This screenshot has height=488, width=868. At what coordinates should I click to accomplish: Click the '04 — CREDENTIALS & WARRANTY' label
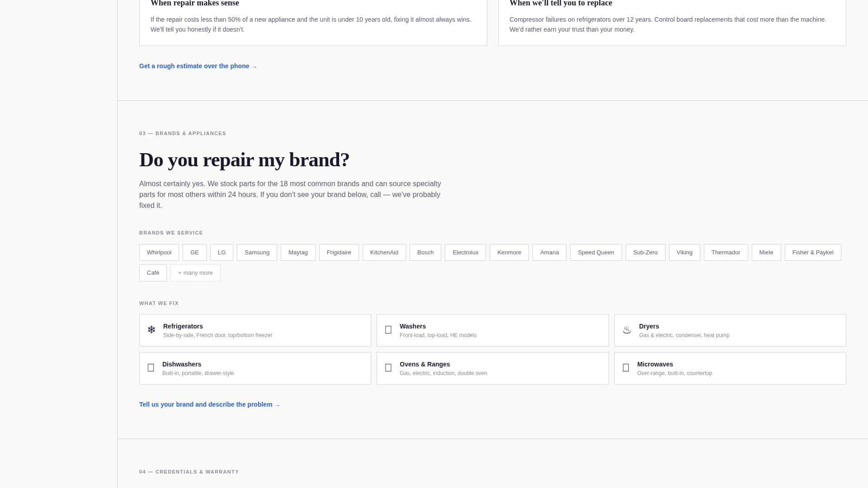(x=189, y=472)
